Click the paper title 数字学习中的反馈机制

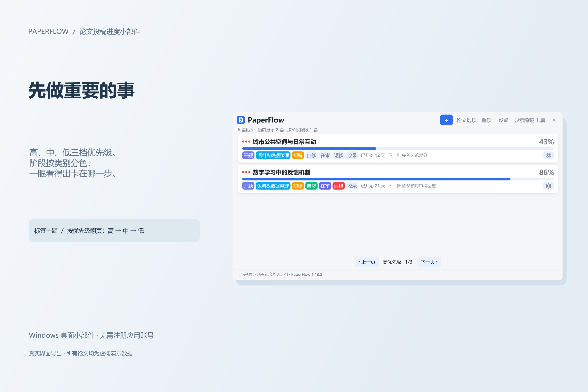tap(281, 173)
